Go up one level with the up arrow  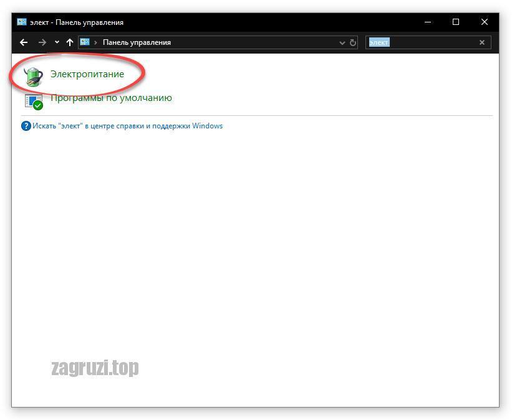pyautogui.click(x=70, y=42)
